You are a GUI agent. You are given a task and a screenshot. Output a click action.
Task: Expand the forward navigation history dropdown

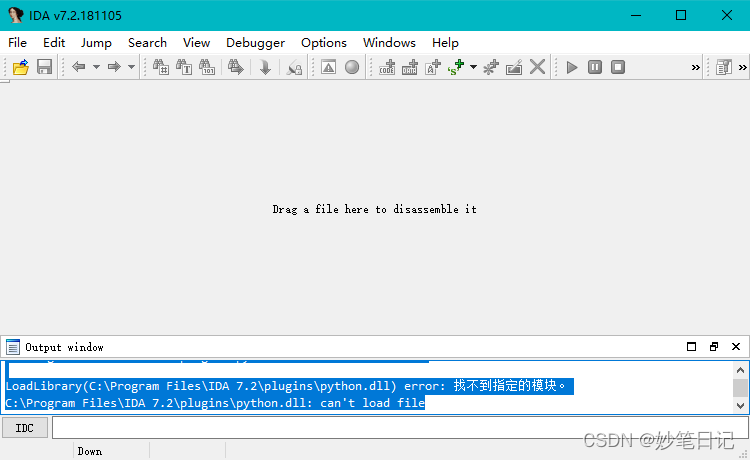pos(132,67)
